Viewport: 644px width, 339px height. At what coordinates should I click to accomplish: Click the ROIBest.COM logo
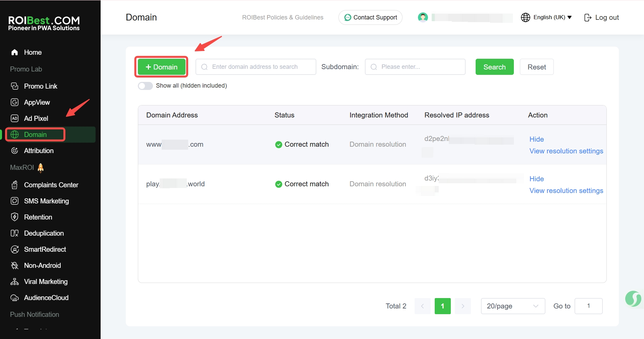[44, 23]
